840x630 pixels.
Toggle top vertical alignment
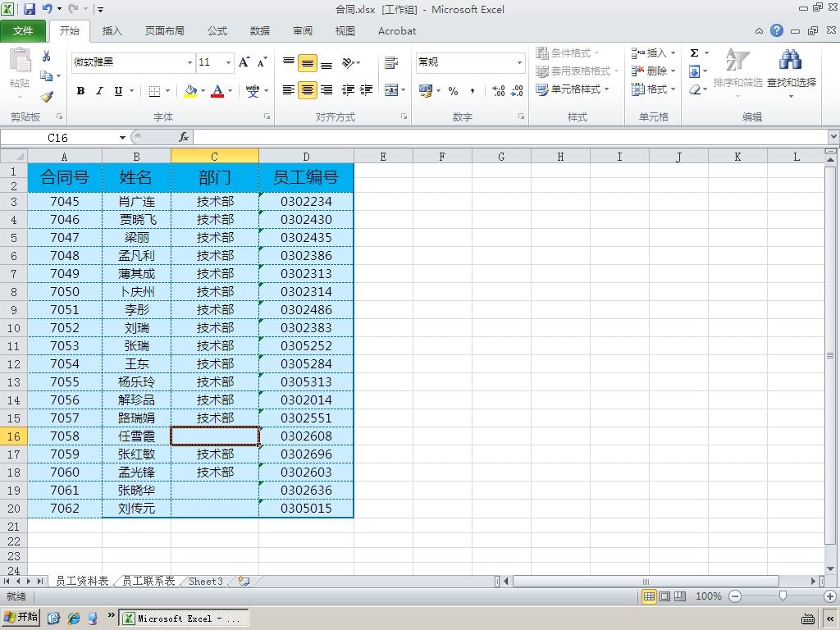(x=288, y=62)
